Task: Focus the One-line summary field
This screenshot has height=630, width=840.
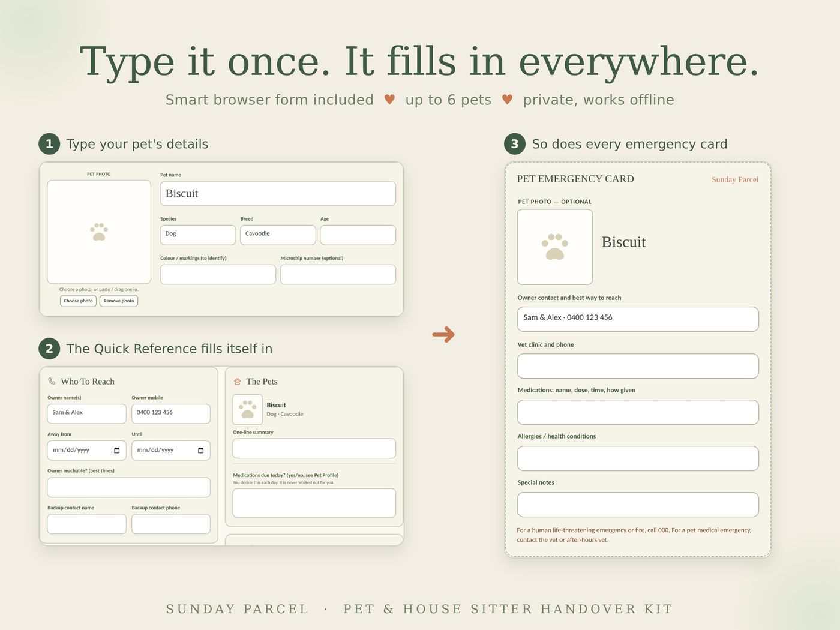Action: point(314,448)
